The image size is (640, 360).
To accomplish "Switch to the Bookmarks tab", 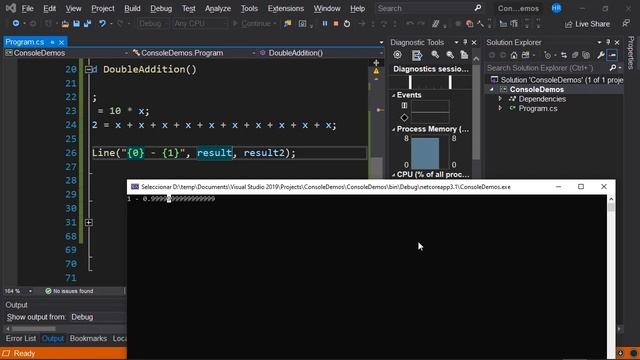I will (x=88, y=339).
